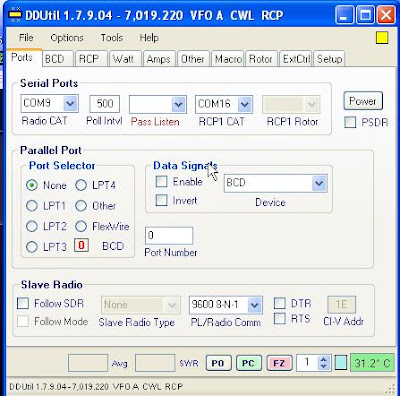Click the SWR reading box
Viewport: 400px width, 396px height.
pos(155,363)
